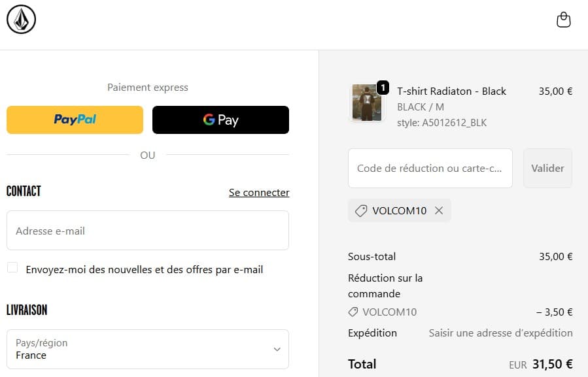Click the dropdown chevron next to France
Screen dimensions: 588x377
point(277,349)
